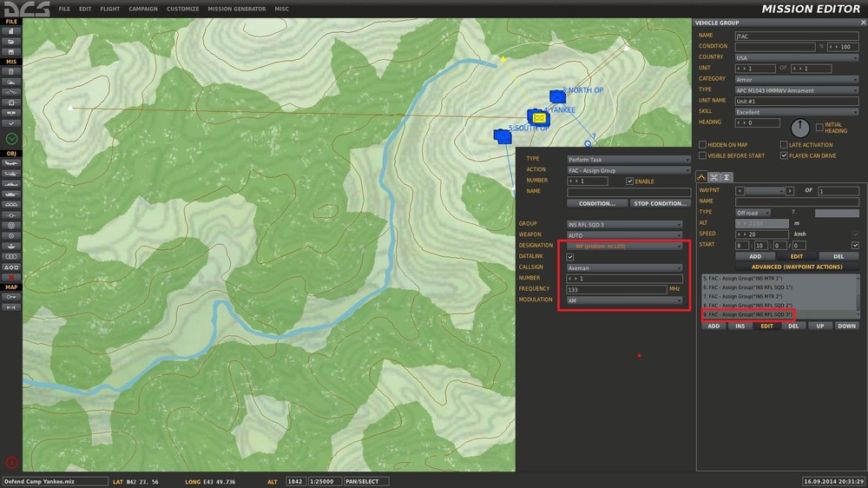Open the Mission Generator menu

(x=236, y=9)
